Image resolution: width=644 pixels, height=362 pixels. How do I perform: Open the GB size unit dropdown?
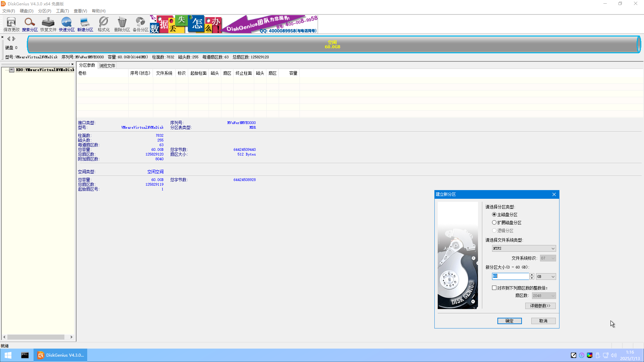pos(546,277)
